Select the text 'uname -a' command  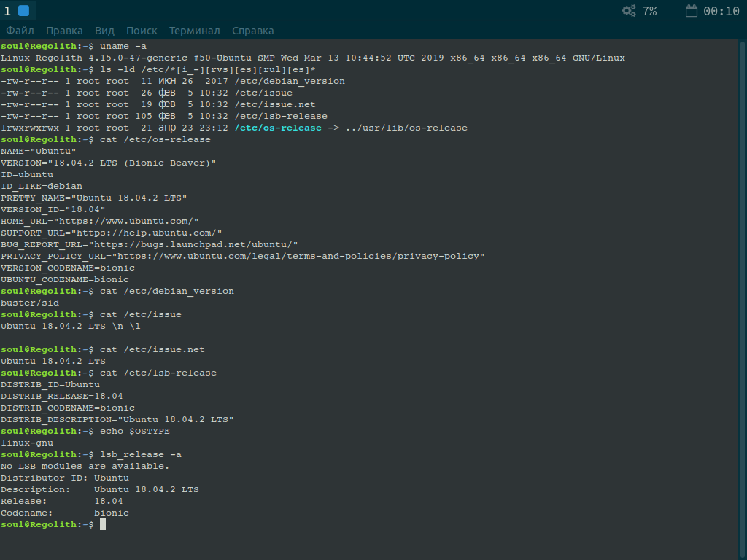coord(123,46)
